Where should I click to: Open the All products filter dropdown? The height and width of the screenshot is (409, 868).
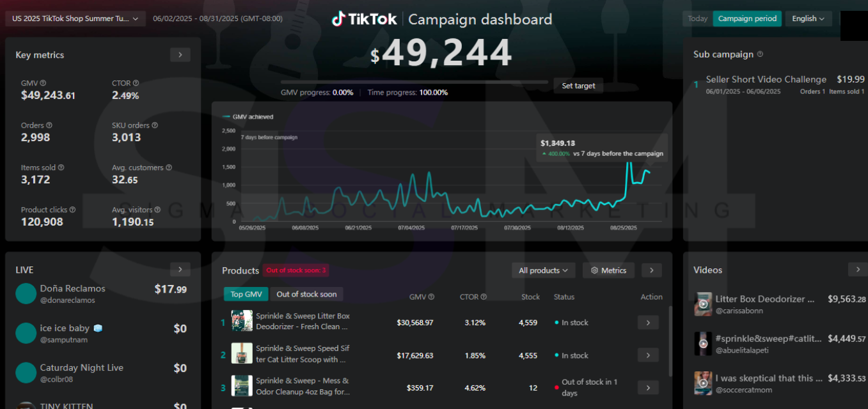[544, 270]
